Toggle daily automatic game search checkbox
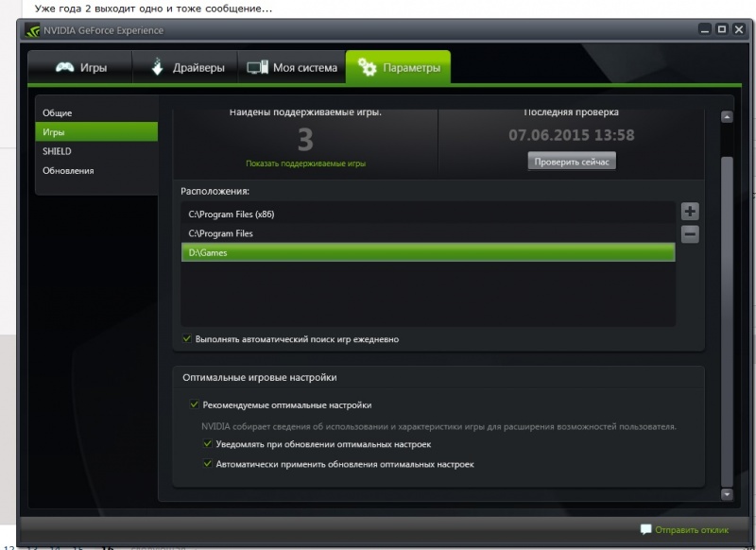756x550 pixels. pyautogui.click(x=186, y=339)
